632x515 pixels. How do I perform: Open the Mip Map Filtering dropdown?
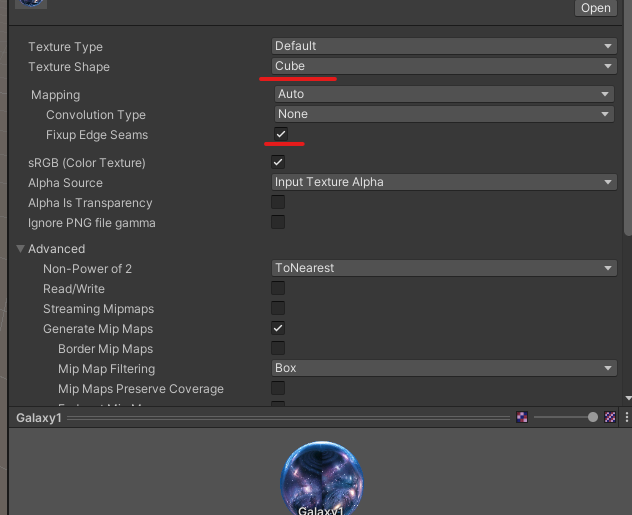pyautogui.click(x=444, y=368)
